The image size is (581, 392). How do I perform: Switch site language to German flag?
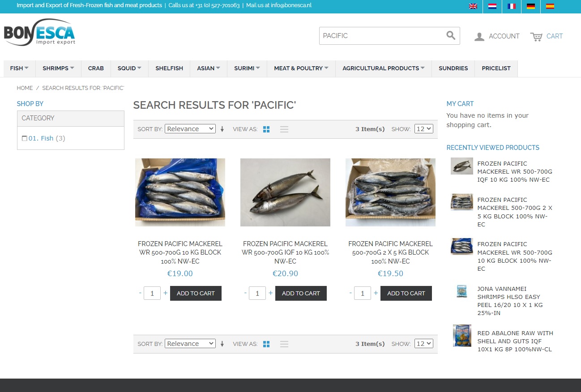click(530, 6)
